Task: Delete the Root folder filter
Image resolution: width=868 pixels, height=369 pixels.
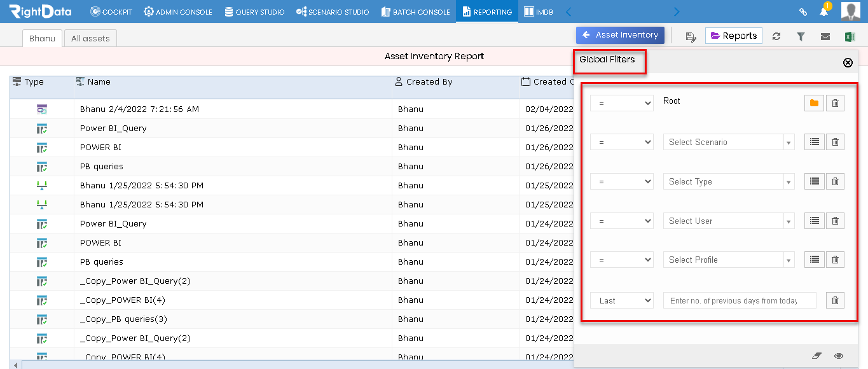Action: point(836,103)
